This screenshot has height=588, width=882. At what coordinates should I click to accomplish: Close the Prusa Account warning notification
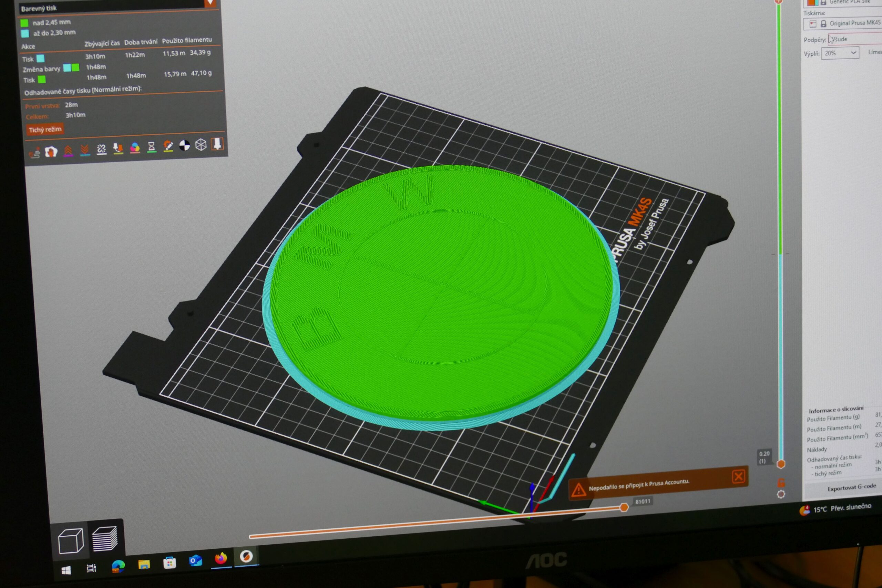738,477
